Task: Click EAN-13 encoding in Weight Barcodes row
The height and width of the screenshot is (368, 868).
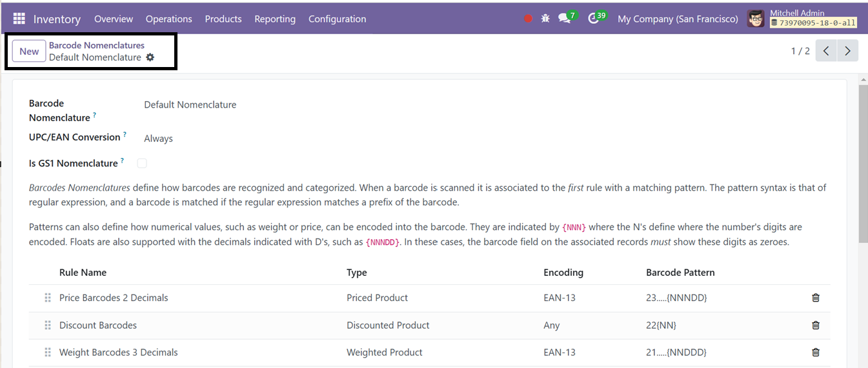Action: coord(560,353)
